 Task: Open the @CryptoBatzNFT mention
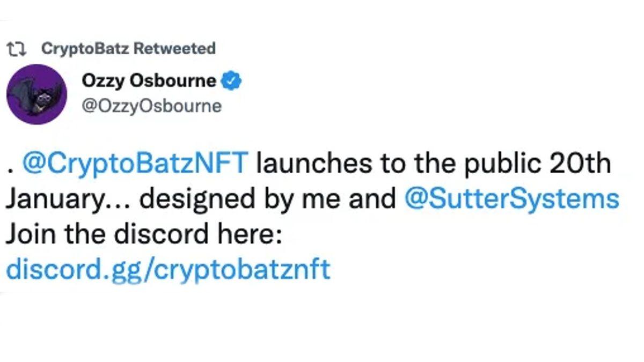point(135,164)
